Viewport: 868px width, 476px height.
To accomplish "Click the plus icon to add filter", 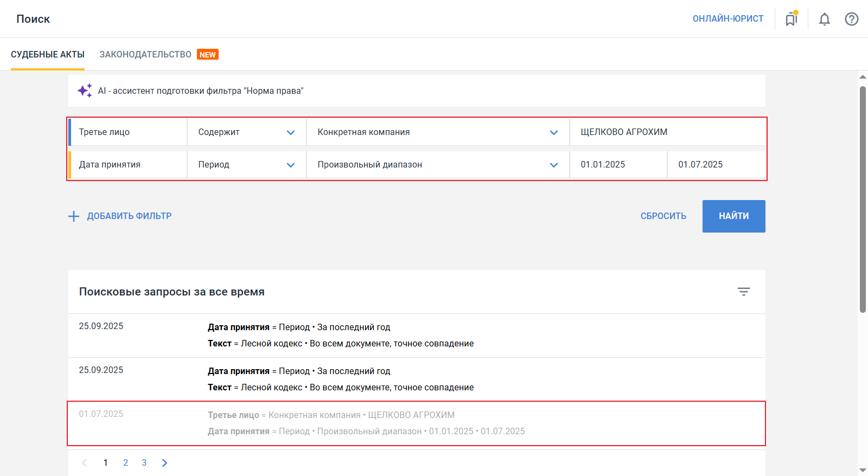I will [74, 216].
